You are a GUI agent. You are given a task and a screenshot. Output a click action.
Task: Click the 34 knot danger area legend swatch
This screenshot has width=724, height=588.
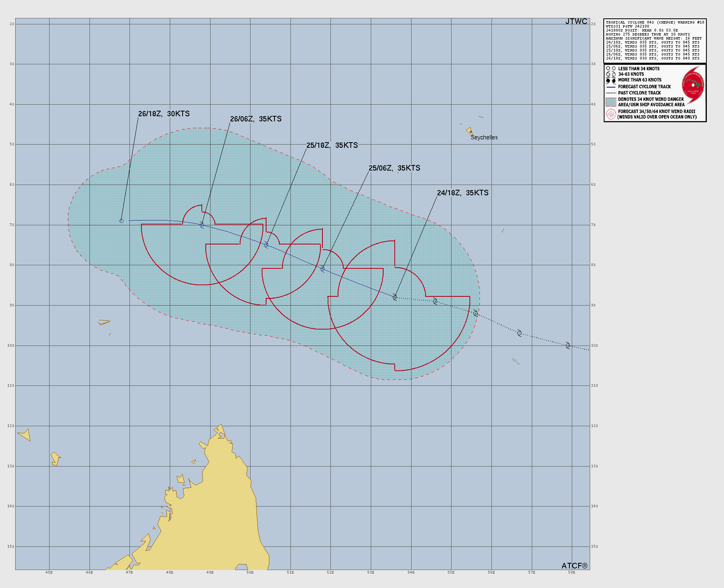tap(611, 102)
